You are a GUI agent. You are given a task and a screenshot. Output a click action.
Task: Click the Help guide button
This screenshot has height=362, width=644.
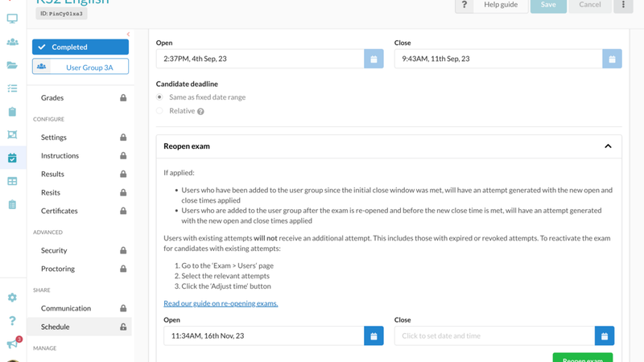(501, 5)
